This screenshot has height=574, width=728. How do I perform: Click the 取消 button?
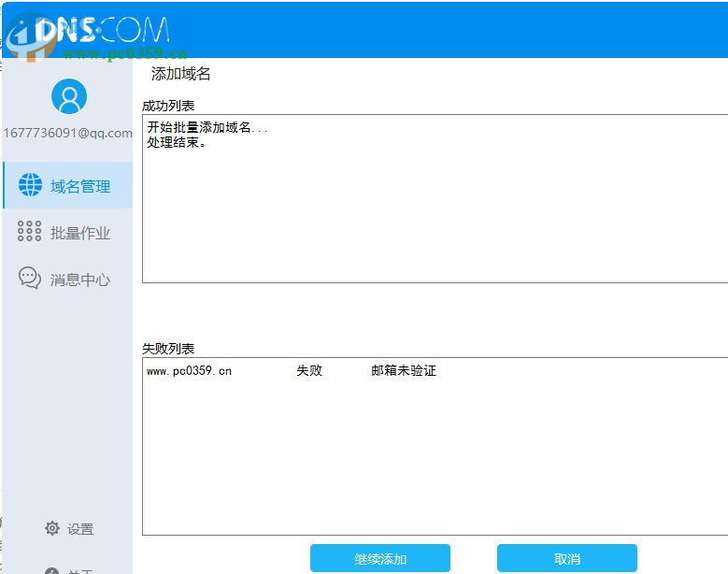(x=567, y=558)
